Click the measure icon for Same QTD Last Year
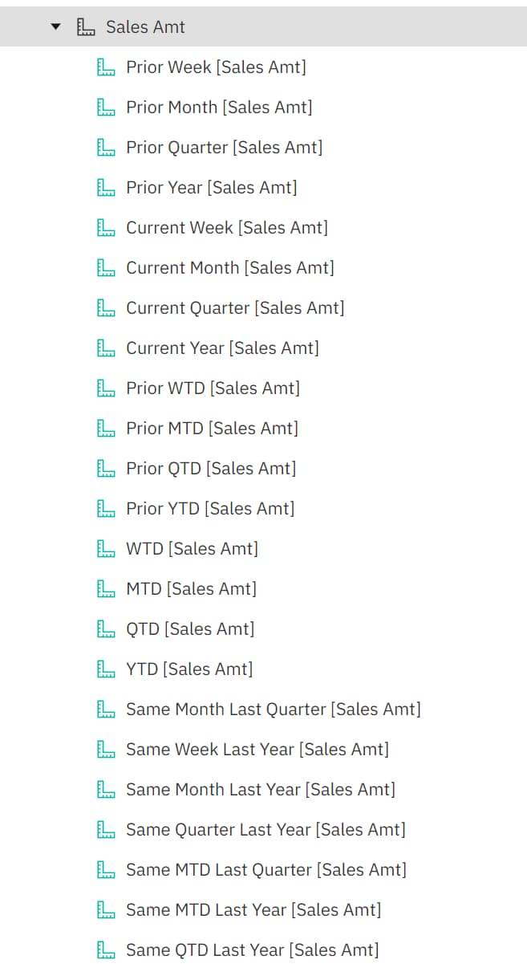 pyautogui.click(x=105, y=950)
